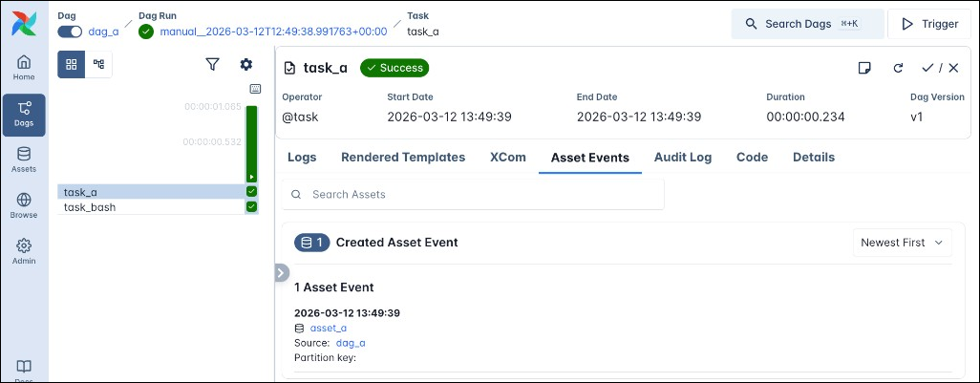Clear task instance with refresh icon
Screen dimensions: 980x383
pos(898,68)
